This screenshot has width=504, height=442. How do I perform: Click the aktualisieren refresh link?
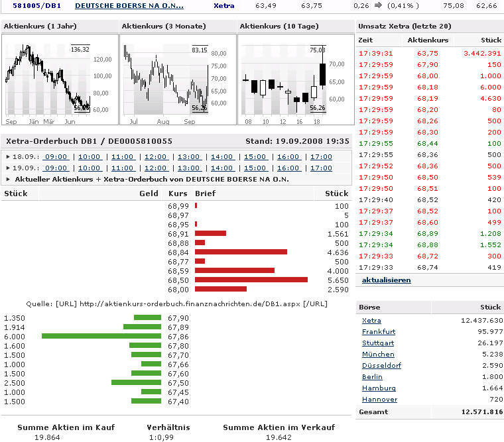pos(387,280)
